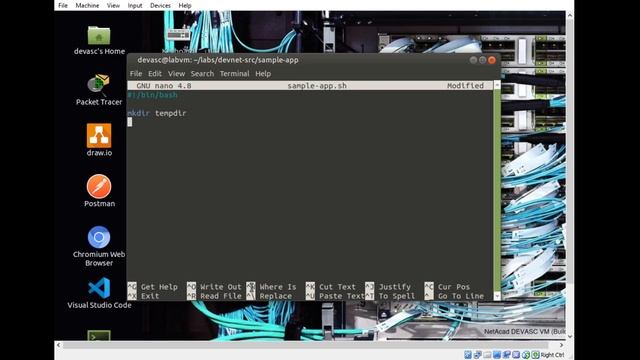Open VirtualBox View menu
This screenshot has height=360, width=640.
113,5
